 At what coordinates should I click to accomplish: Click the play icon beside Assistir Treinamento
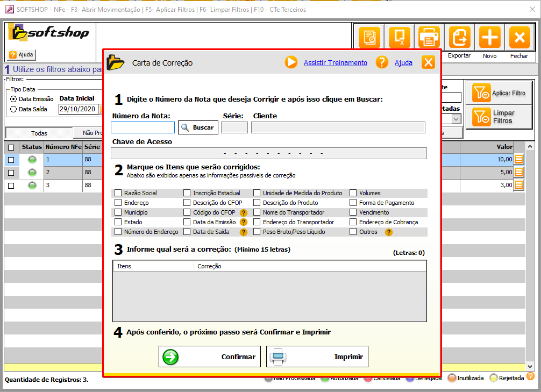(291, 62)
